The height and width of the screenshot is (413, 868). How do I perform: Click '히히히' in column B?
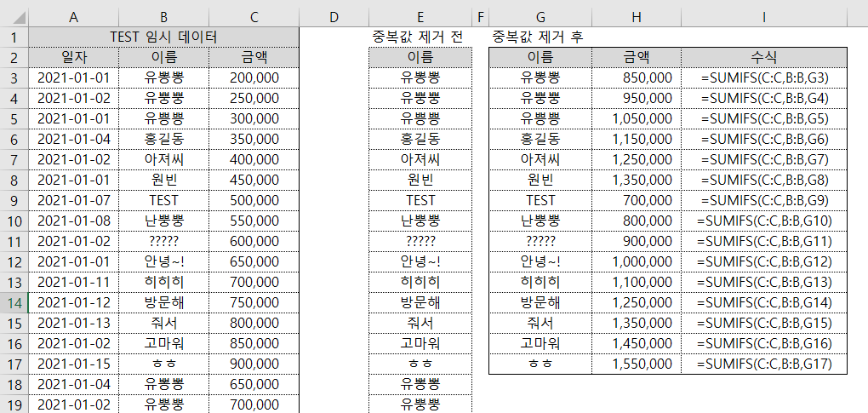coord(164,283)
